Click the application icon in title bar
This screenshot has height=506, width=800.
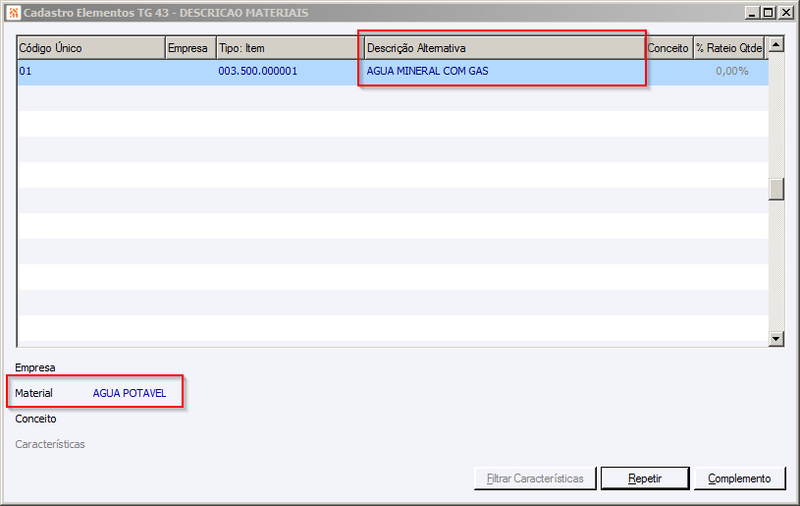(13, 12)
